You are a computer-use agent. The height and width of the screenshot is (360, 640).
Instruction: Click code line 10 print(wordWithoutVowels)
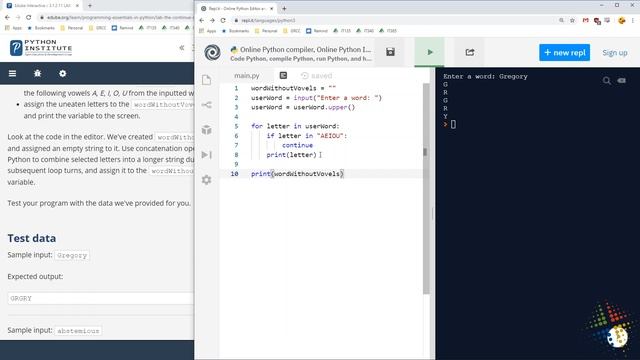click(x=297, y=174)
